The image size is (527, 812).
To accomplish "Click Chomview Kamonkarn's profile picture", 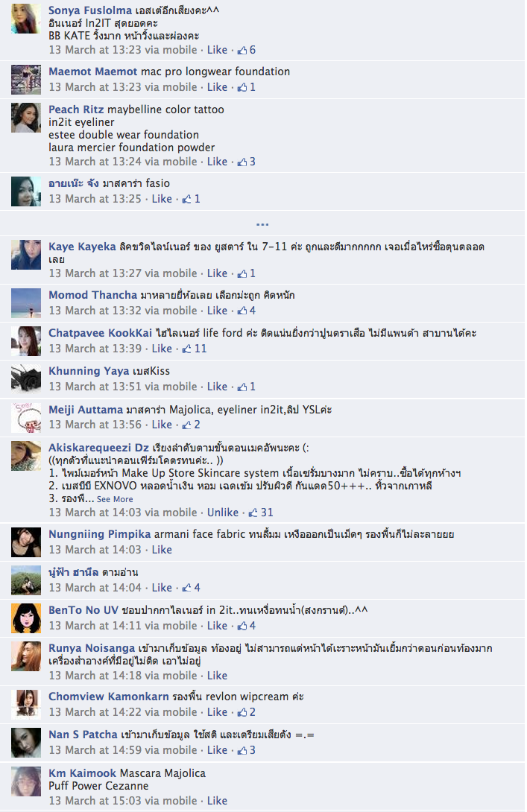I will coord(26,704).
